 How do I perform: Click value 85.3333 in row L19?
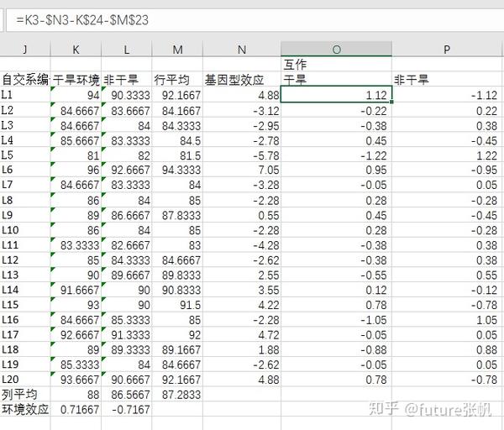76,364
